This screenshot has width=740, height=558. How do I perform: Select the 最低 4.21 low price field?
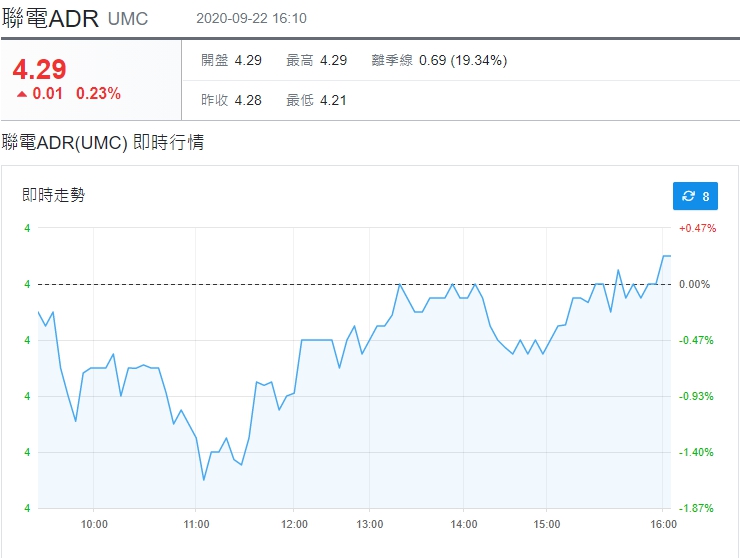(x=316, y=100)
